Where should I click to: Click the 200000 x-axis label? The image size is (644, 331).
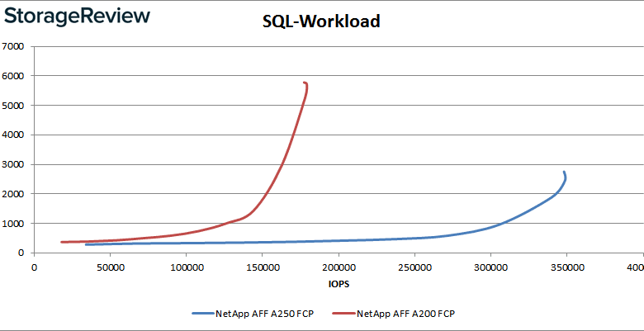[339, 267]
